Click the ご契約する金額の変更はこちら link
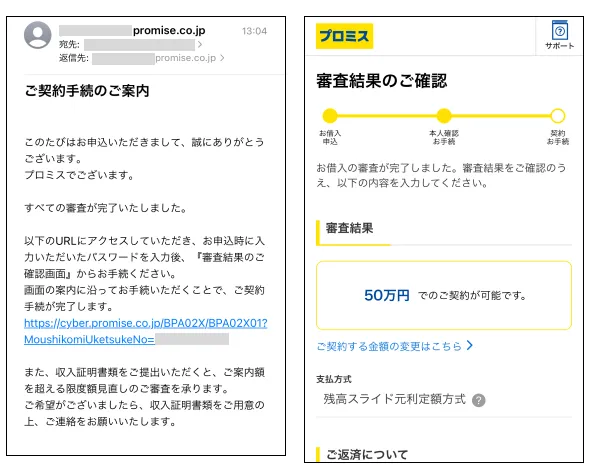 [389, 346]
